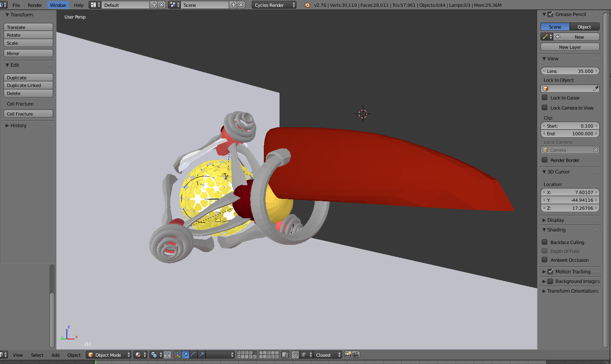This screenshot has width=611, height=364.
Task: Click the Rotate button
Action: 28,35
